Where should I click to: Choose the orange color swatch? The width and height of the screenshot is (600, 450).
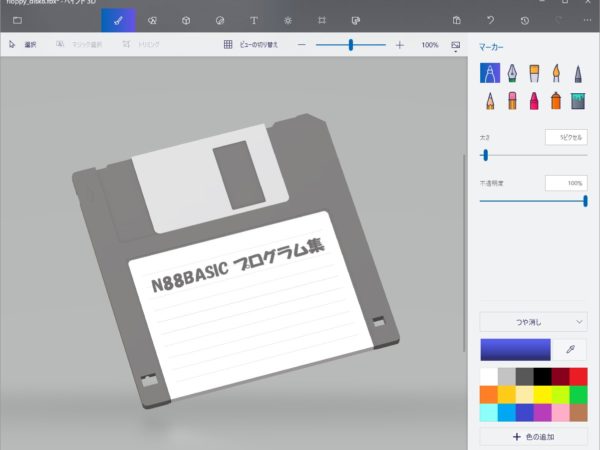pos(489,395)
